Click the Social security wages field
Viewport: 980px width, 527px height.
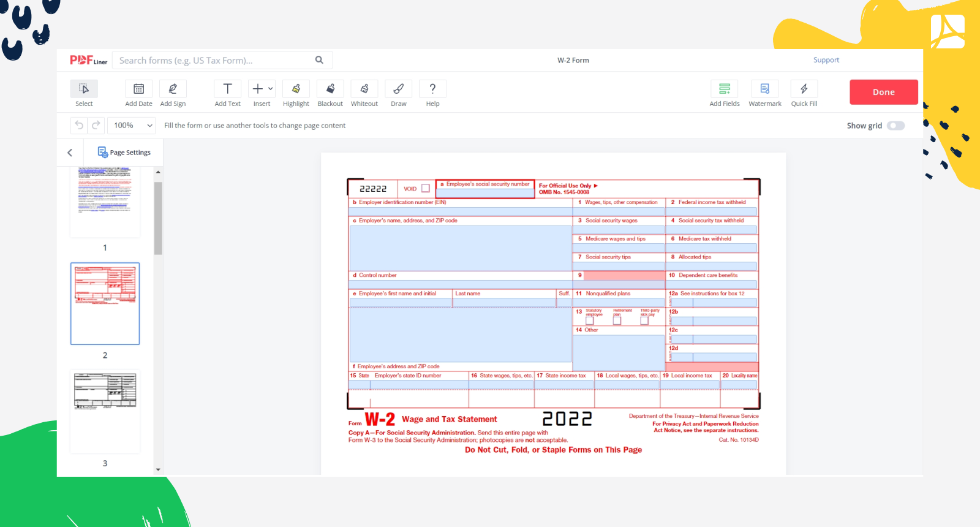[619, 230]
